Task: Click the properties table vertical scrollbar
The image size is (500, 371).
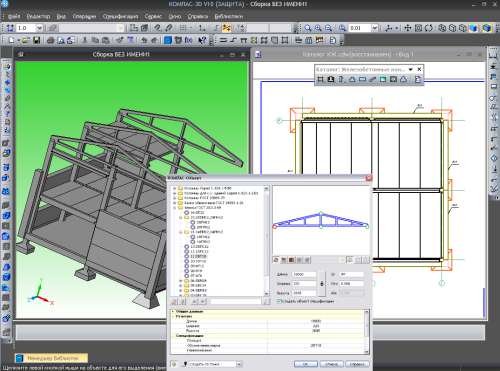Action: tap(367, 331)
